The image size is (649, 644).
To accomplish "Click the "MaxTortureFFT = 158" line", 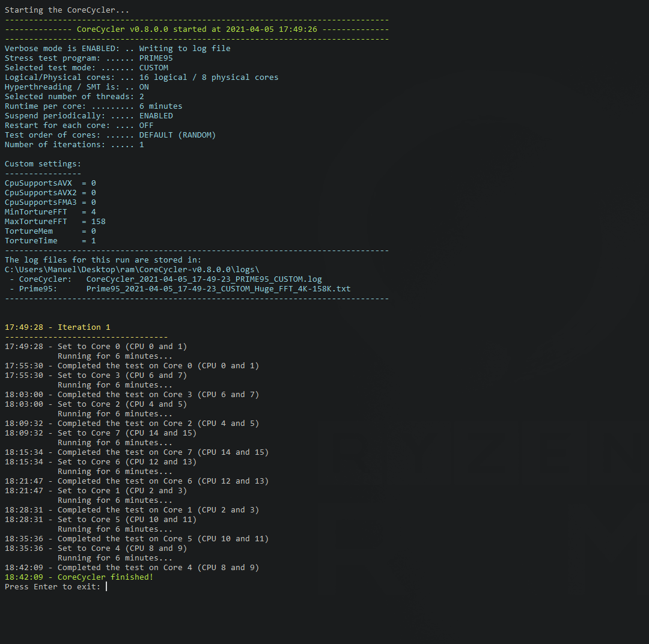I will tap(55, 222).
